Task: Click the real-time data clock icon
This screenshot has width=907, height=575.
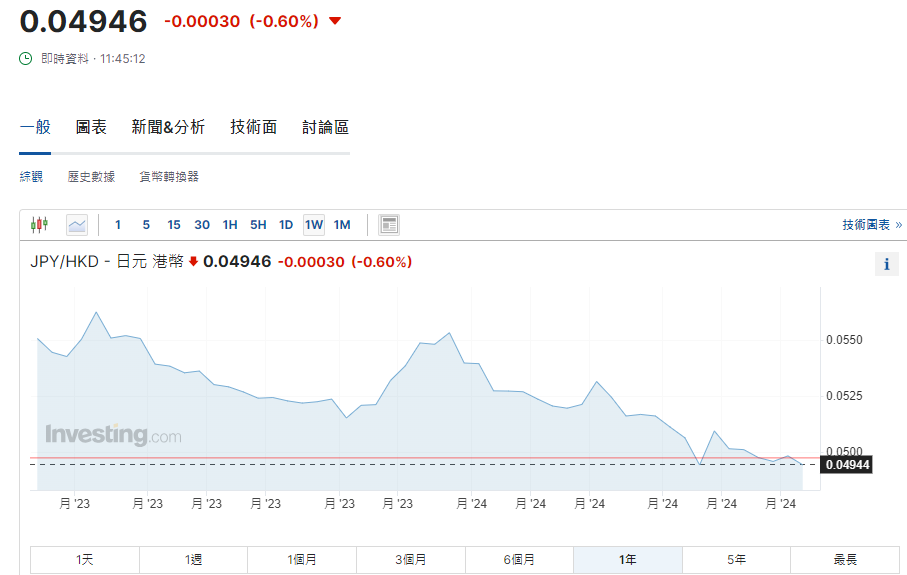Action: [x=26, y=59]
